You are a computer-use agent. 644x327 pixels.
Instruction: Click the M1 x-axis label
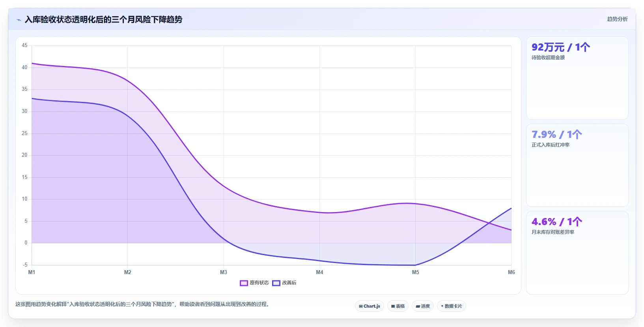pyautogui.click(x=32, y=272)
